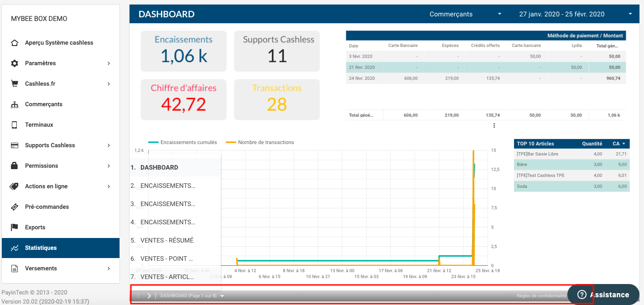
Task: Click the Supports Cashless card icon
Action: (15, 145)
